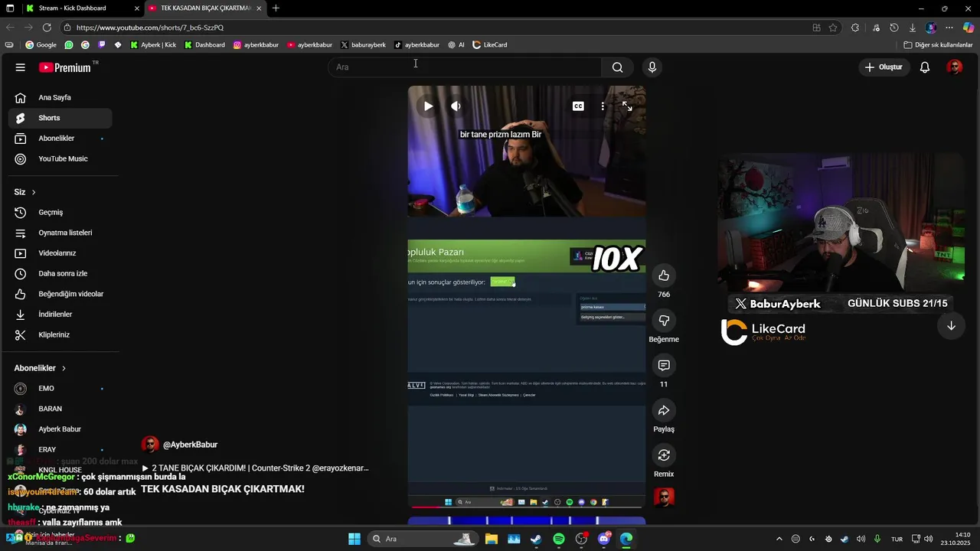Open the Twitch bookmark icon
Screen dimensions: 980x551
click(101, 45)
